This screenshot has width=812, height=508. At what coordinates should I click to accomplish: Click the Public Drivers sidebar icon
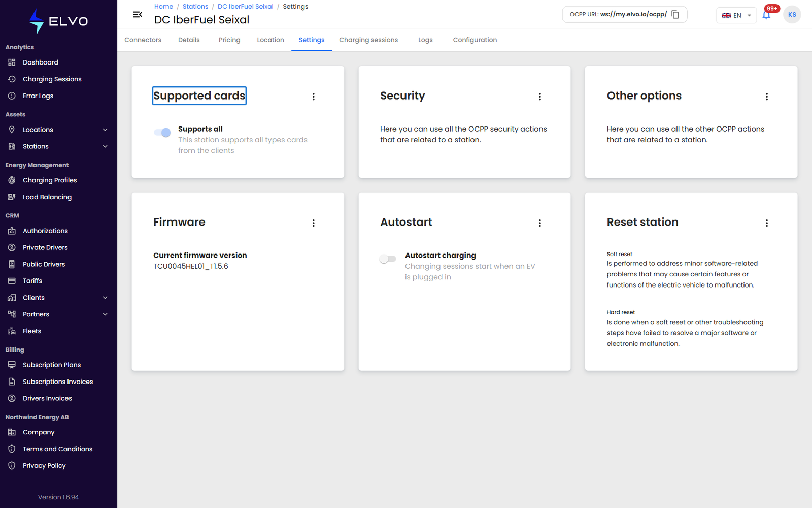(x=12, y=264)
